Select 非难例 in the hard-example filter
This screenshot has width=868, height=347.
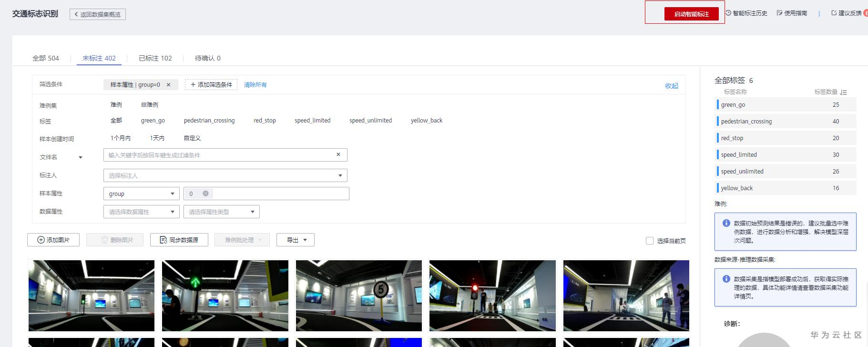150,104
